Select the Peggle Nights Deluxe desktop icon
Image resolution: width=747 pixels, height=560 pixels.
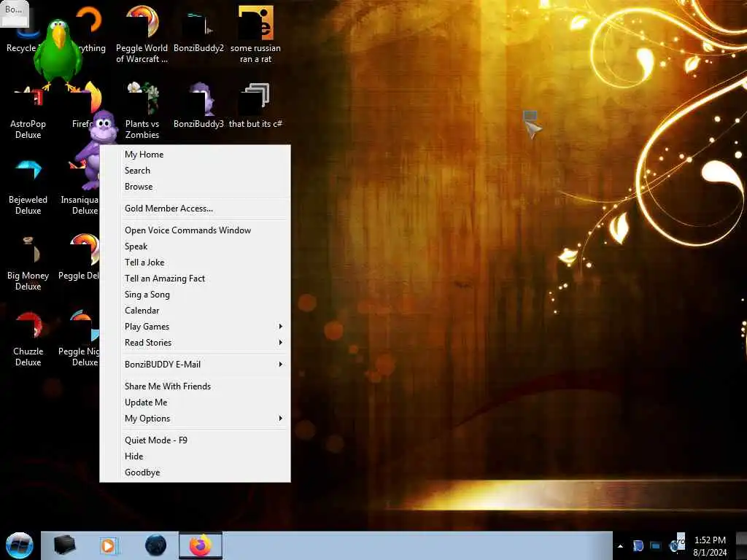79,339
